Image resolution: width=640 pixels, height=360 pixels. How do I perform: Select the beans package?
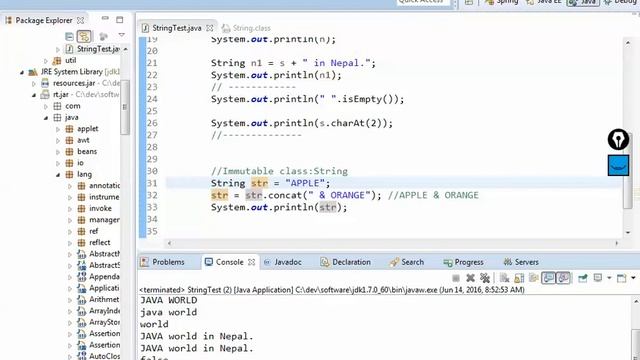(x=87, y=151)
